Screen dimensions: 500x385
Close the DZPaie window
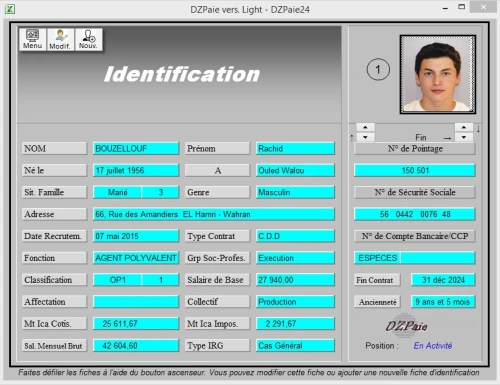[483, 7]
